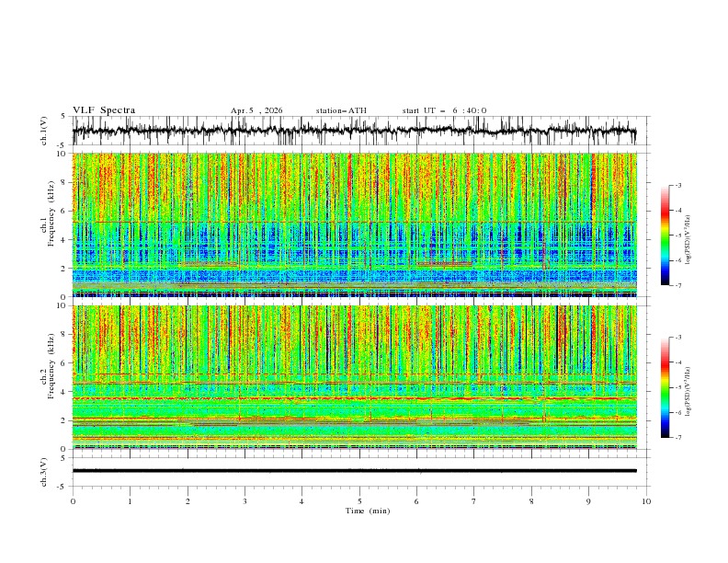Click the ch.1 spectrogram plot
This screenshot has height=563, width=728.
(354, 224)
